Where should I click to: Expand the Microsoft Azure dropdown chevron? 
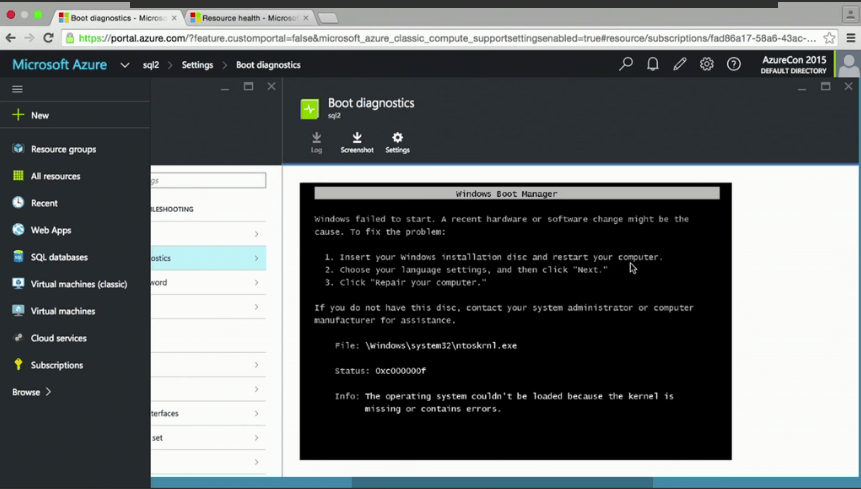[x=125, y=65]
